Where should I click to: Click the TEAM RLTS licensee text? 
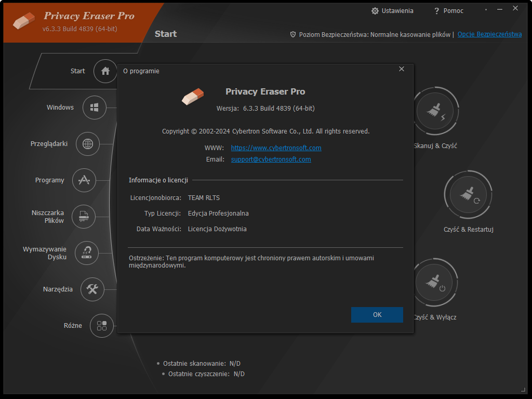pos(204,198)
